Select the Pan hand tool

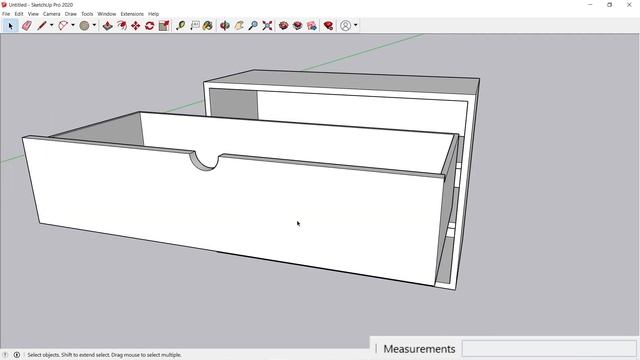pyautogui.click(x=239, y=26)
